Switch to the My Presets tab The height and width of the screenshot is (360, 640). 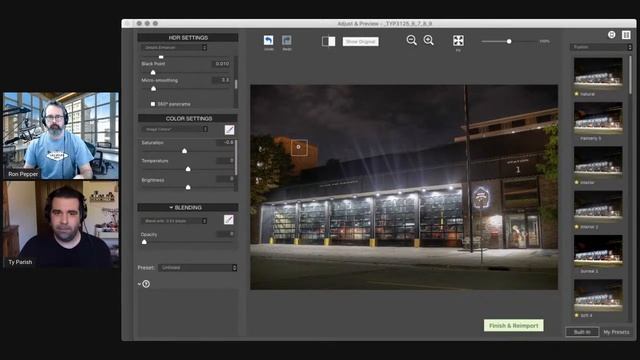(616, 332)
